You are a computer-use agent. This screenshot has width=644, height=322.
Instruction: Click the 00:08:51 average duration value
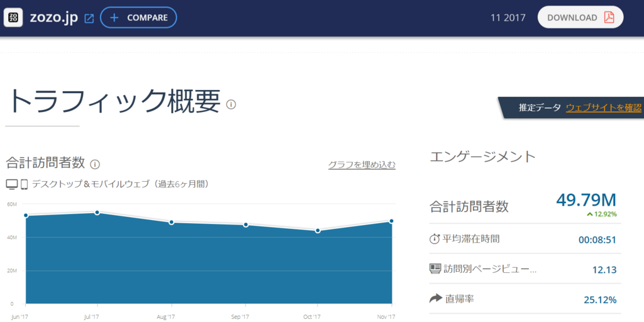(x=597, y=240)
